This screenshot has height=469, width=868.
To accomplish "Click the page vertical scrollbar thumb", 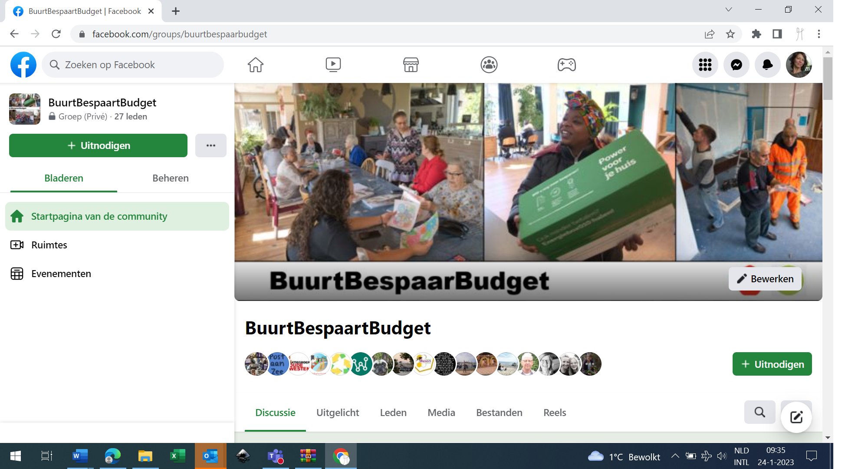I will pyautogui.click(x=828, y=78).
